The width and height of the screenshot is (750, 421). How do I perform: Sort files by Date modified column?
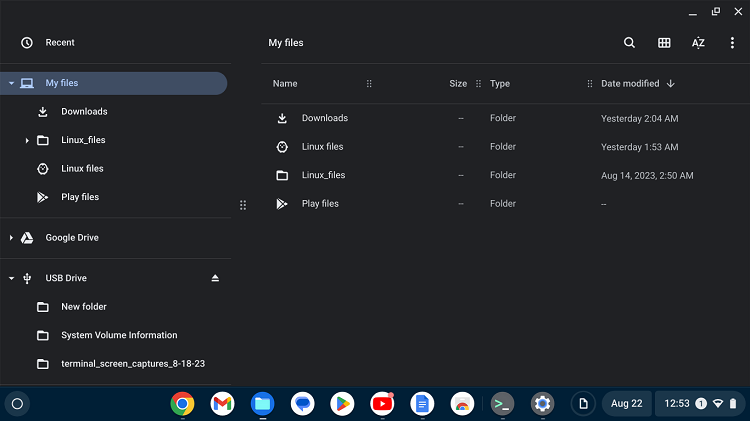[630, 84]
